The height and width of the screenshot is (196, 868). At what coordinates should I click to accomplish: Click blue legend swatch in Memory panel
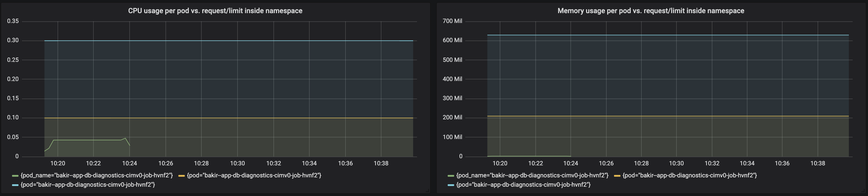pyautogui.click(x=451, y=185)
